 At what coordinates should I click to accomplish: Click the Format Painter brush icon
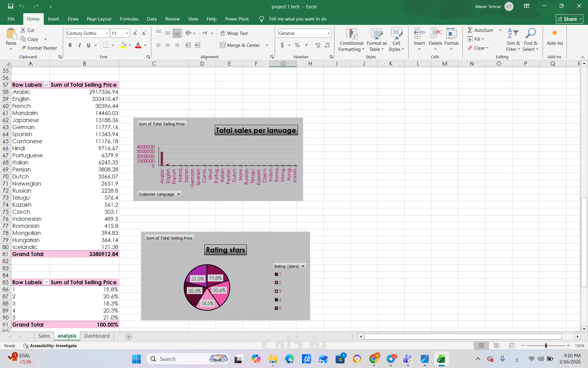[23, 48]
